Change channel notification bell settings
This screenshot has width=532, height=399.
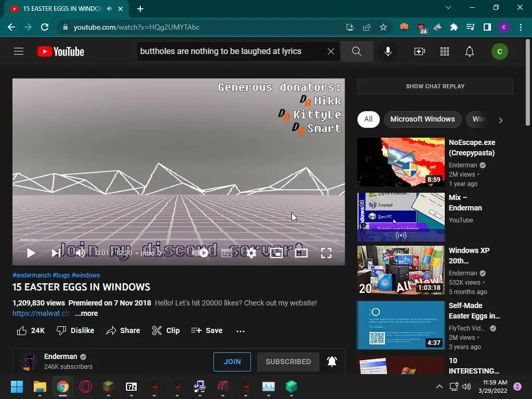pos(332,362)
